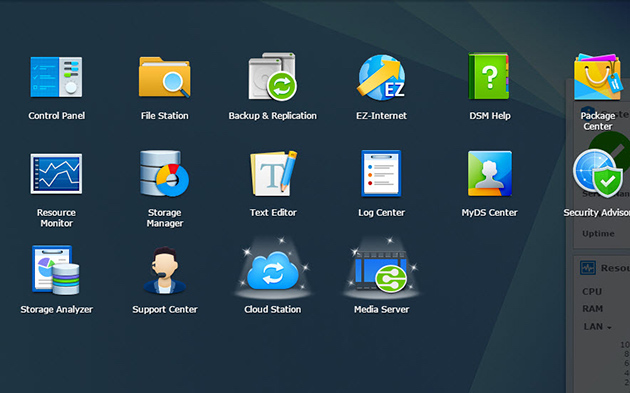Viewport: 630px width, 393px height.
Task: Open Storage Analyzer
Action: click(56, 270)
